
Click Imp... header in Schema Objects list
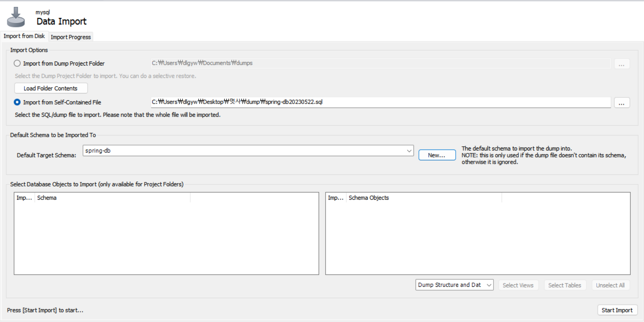click(336, 198)
